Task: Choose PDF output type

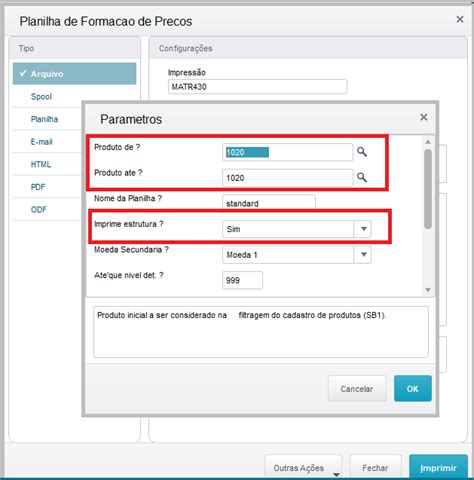Action: point(38,187)
